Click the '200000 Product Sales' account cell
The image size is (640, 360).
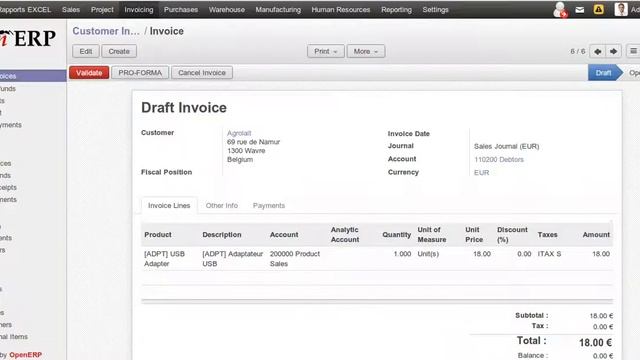coord(295,259)
